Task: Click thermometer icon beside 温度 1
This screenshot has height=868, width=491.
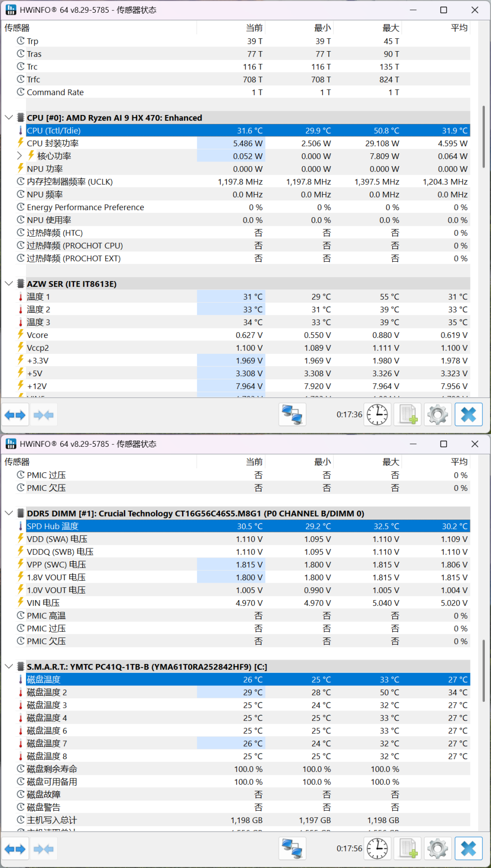Action: click(x=20, y=296)
